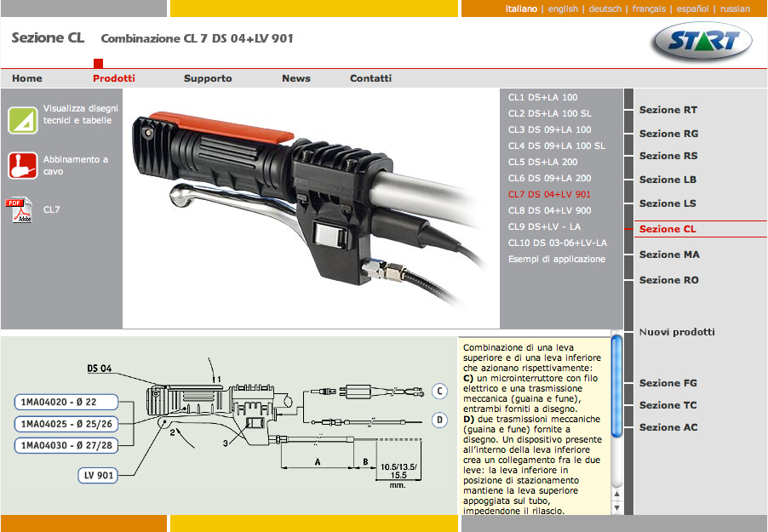Screen dimensions: 768x532
Task: Open the News menu
Action: [x=295, y=78]
